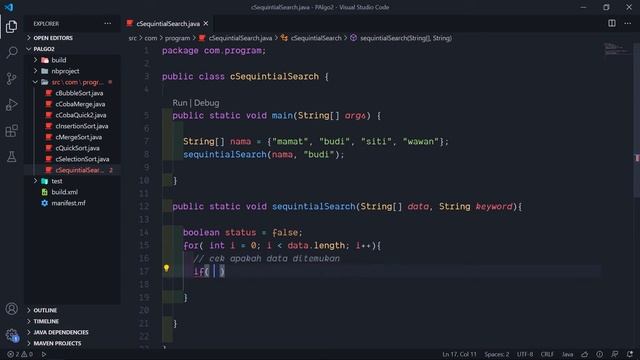Screen dimensions: 640x360
Task: Click sequintialSearch method breadcrumb
Action: 401,38
